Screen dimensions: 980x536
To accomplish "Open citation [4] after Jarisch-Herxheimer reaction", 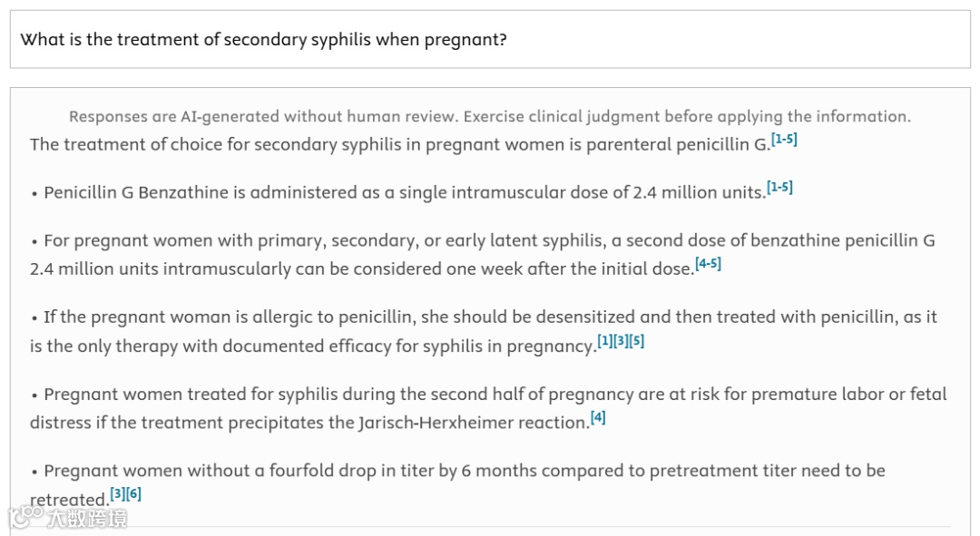I will 598,417.
